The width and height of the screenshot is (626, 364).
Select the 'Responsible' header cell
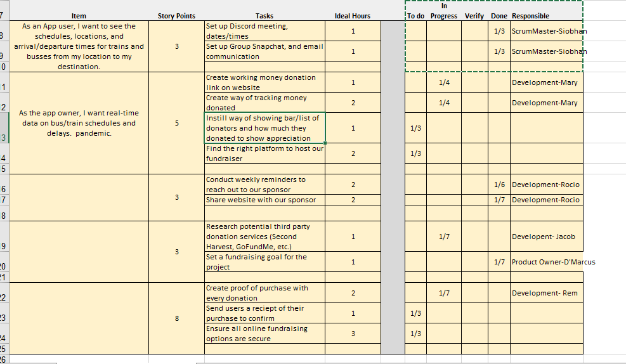547,11
